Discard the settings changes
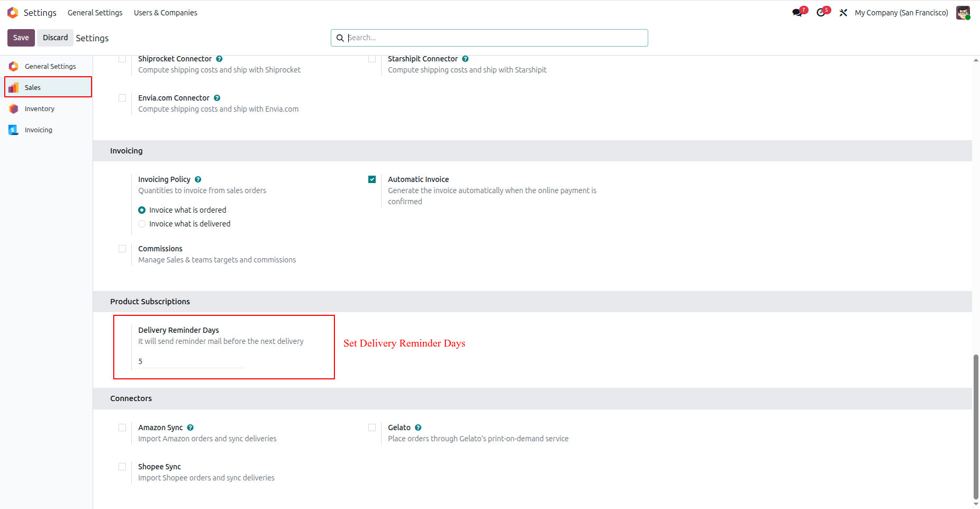Image resolution: width=980 pixels, height=509 pixels. (56, 38)
